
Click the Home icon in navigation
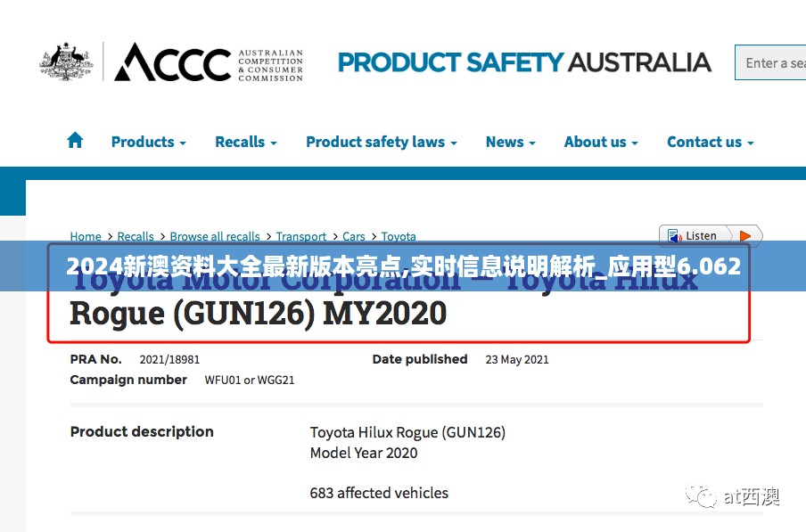point(75,140)
